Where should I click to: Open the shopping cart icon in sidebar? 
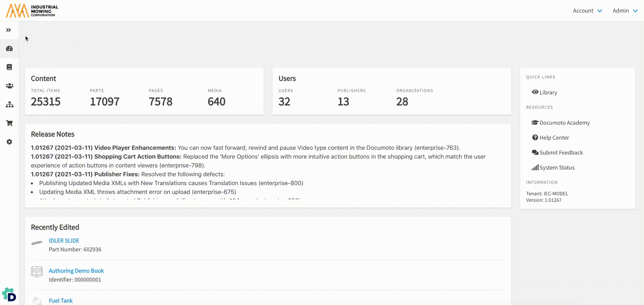coord(10,123)
